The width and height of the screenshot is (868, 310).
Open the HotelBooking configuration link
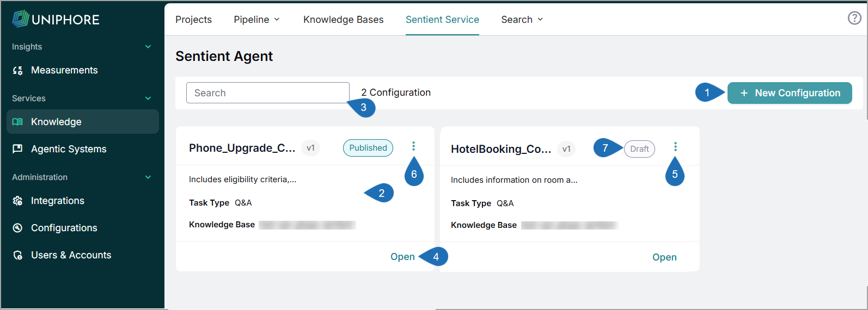click(x=664, y=257)
